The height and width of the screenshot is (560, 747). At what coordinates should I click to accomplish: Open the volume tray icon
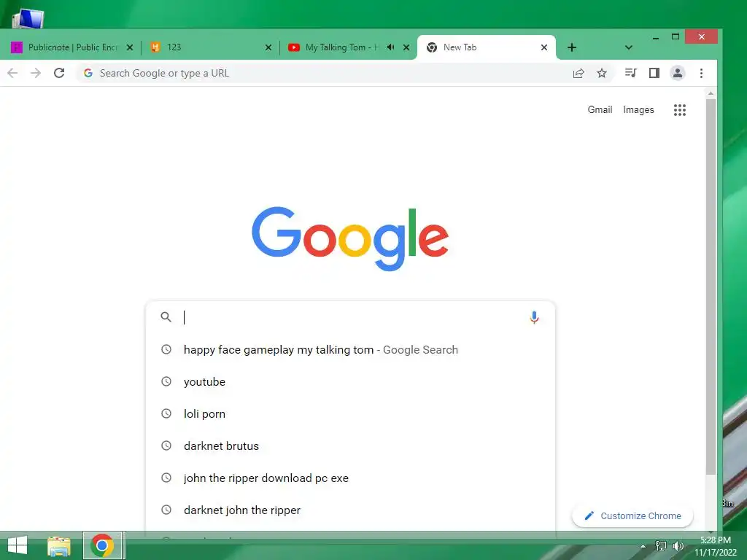coord(678,546)
